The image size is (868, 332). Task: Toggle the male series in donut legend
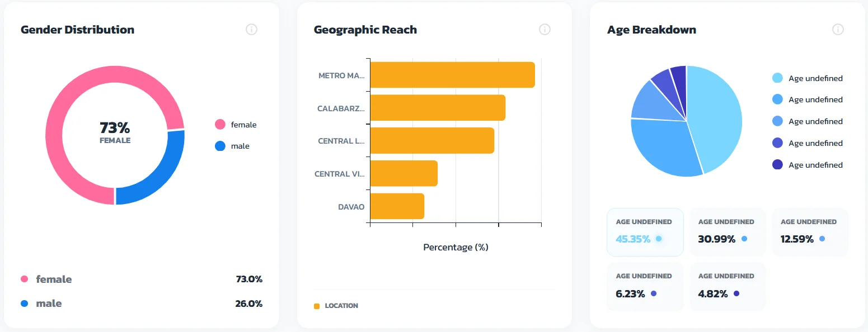coord(233,146)
